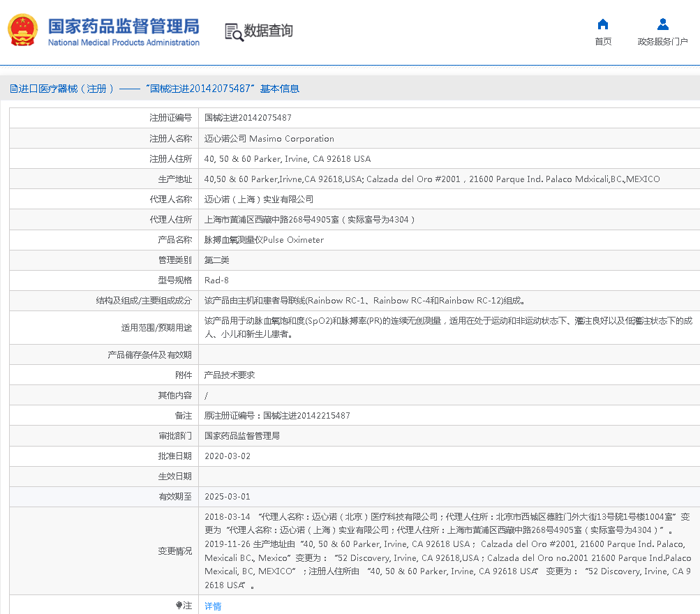Viewport: 700px width, 614px height.
Task: Click the 数据查询 heading text
Action: click(268, 31)
